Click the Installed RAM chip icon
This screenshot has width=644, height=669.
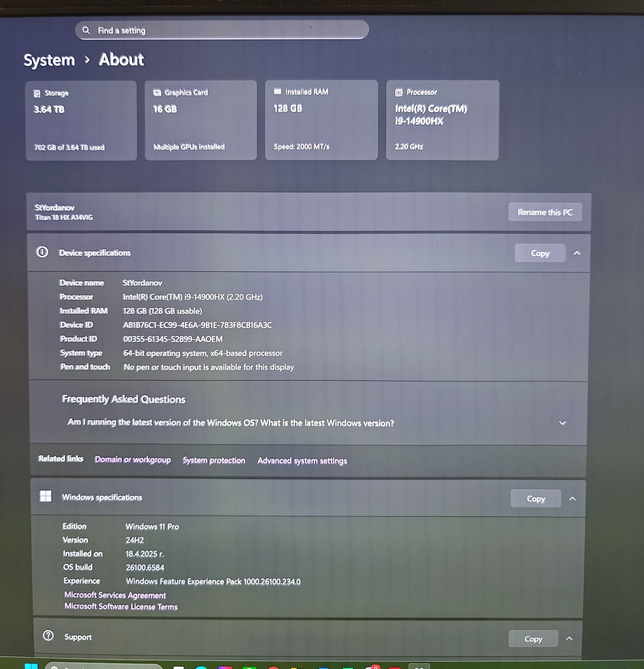coord(278,92)
